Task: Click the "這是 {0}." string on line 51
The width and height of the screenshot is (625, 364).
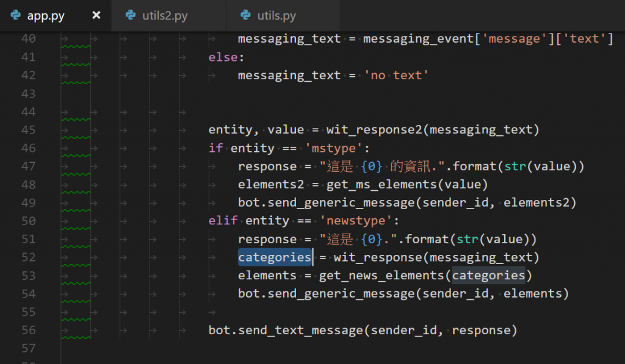Action: pyautogui.click(x=358, y=240)
